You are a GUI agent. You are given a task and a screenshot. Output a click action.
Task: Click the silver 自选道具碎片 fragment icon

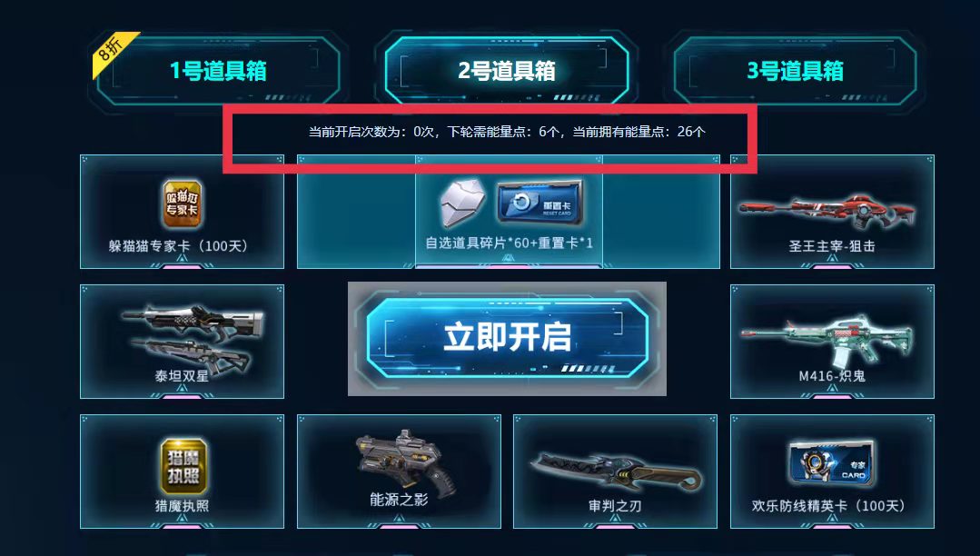coord(462,203)
